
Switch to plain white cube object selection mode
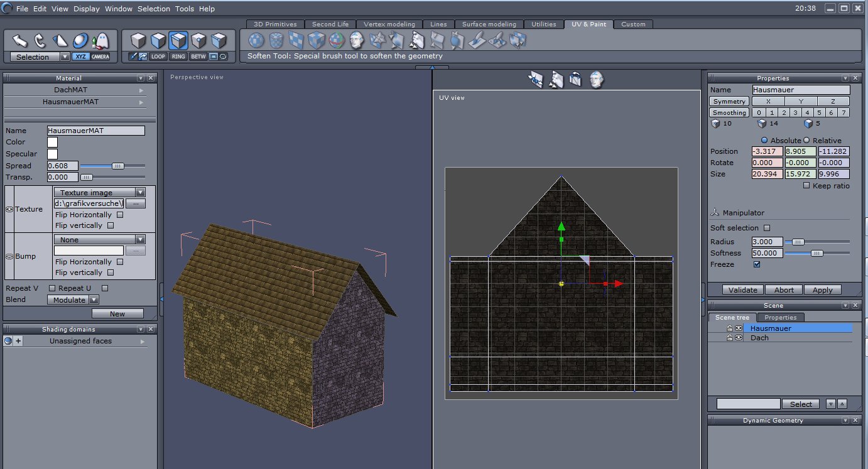(x=138, y=41)
